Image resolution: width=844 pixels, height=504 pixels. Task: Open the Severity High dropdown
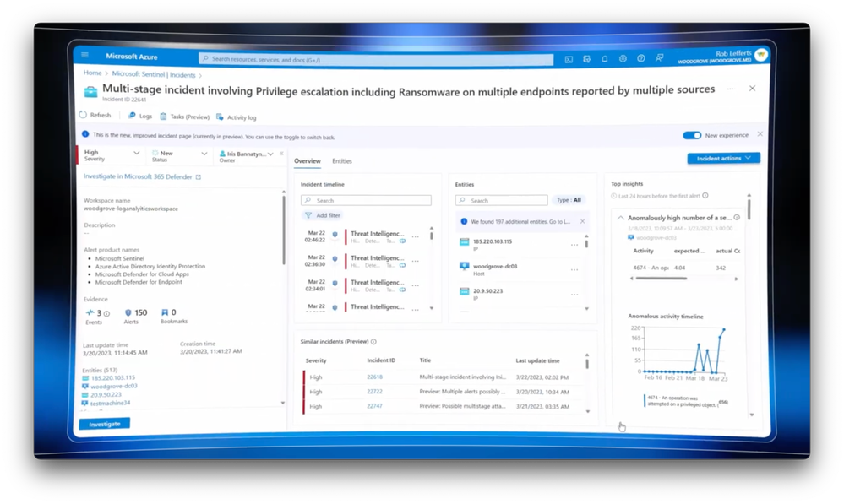[111, 154]
